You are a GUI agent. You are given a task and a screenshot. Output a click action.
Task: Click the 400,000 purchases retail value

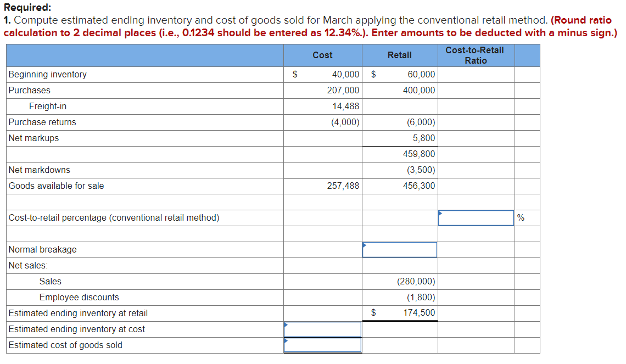[419, 90]
